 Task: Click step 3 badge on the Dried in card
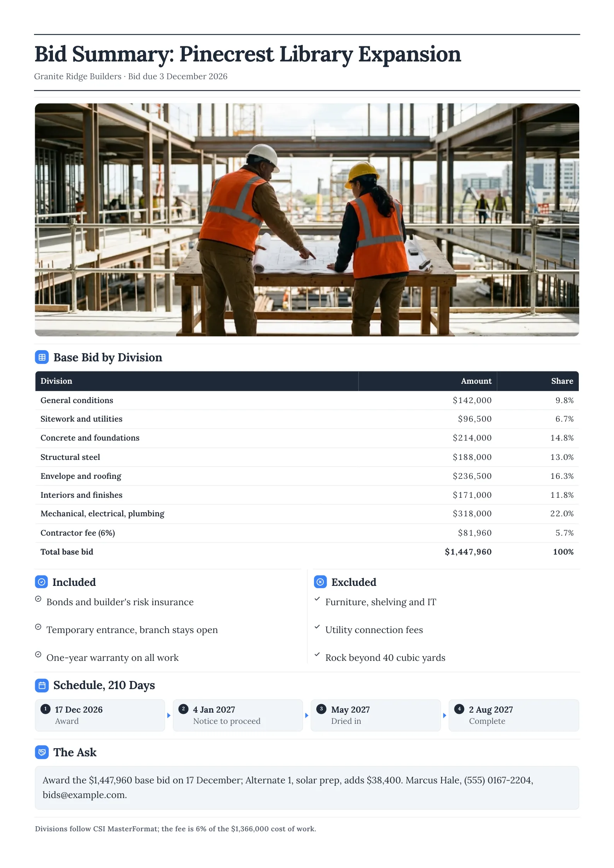(x=321, y=709)
